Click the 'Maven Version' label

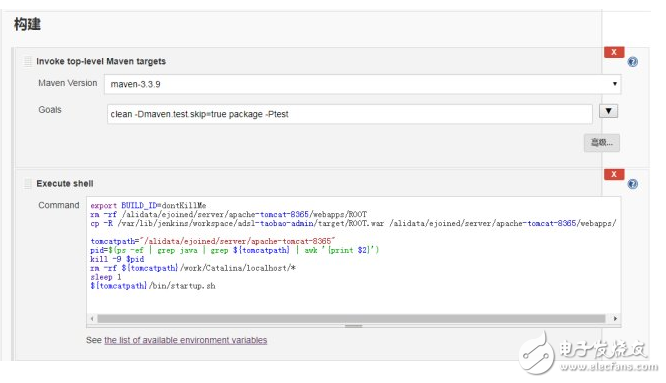(68, 83)
